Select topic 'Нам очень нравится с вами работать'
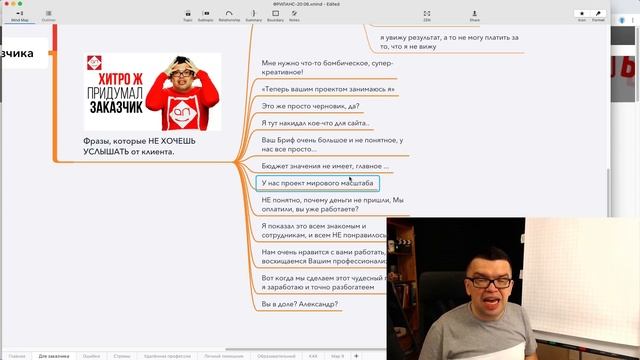640x360 pixels. (x=323, y=256)
